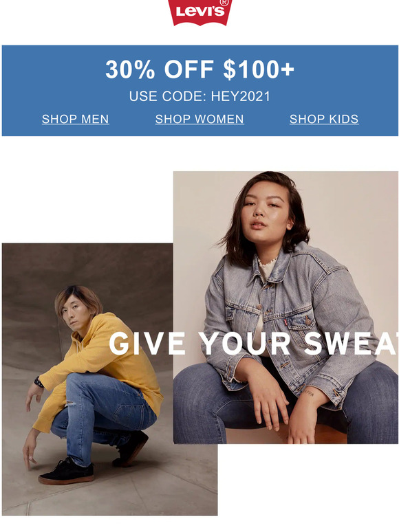Open the Shop Men link
The width and height of the screenshot is (399, 532).
76,119
